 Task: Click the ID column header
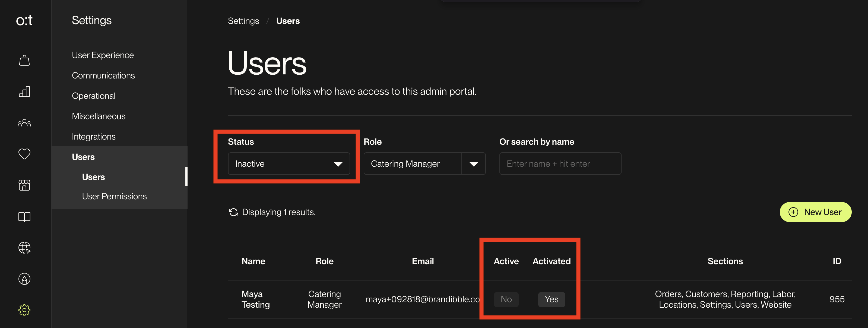point(837,261)
